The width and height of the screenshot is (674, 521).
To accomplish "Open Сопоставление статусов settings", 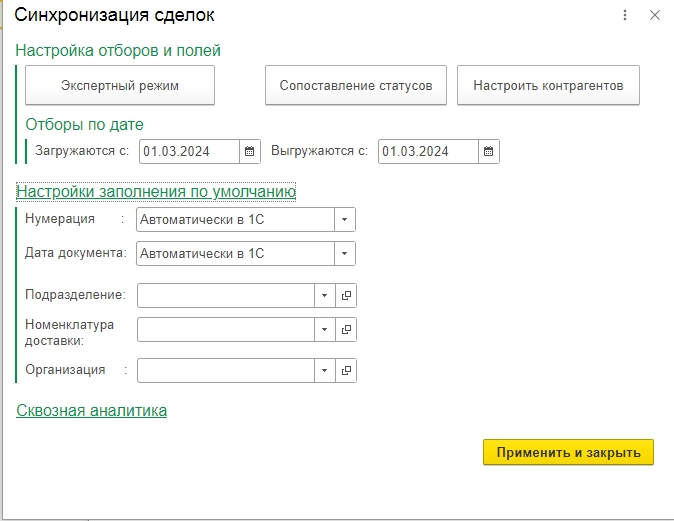I will point(355,86).
